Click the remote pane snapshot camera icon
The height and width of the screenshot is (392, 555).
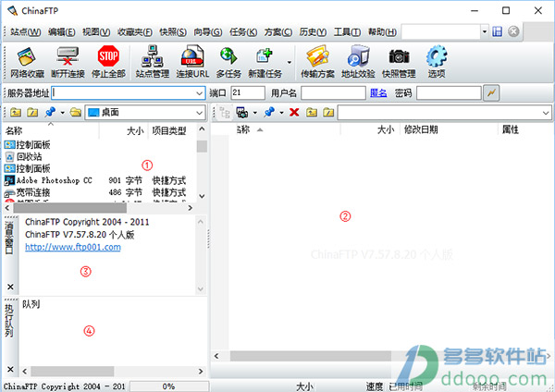(242, 113)
